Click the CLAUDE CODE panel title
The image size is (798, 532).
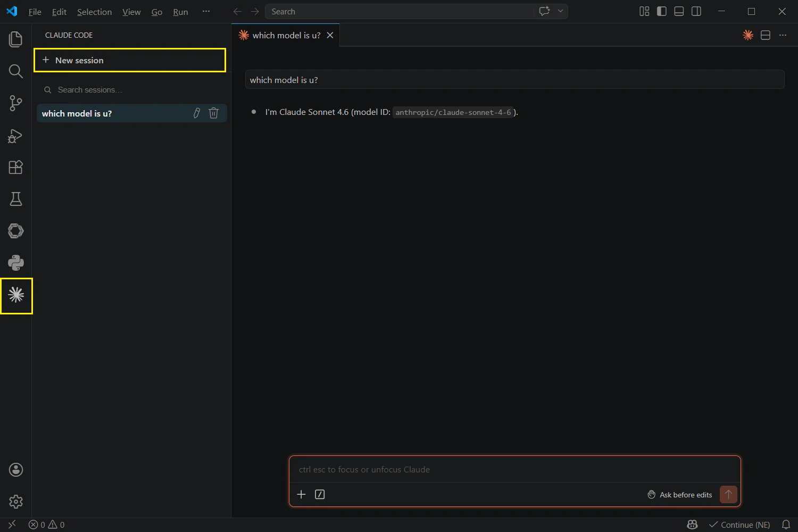(x=69, y=35)
